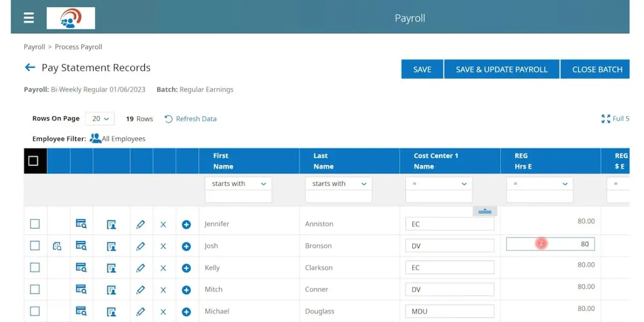
Task: Collapse the filter row using up-arrow handle
Action: click(x=485, y=211)
